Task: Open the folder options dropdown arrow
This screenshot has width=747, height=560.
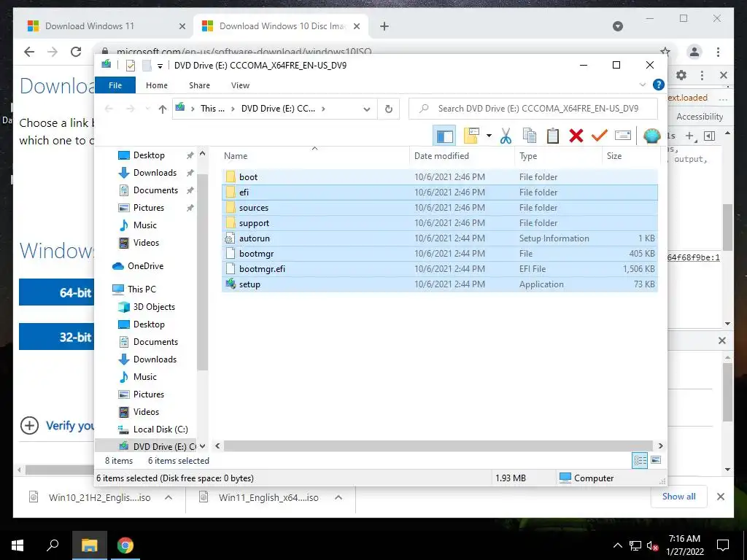Action: 489,136
